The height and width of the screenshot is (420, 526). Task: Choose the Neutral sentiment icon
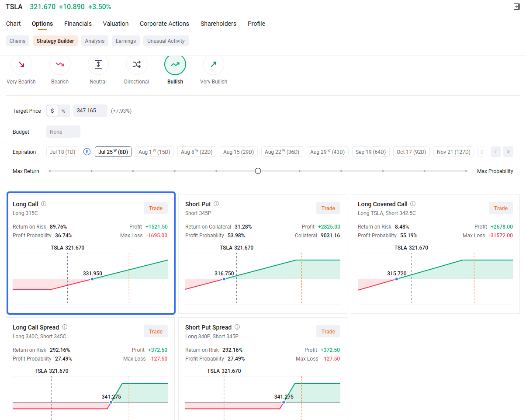[98, 65]
